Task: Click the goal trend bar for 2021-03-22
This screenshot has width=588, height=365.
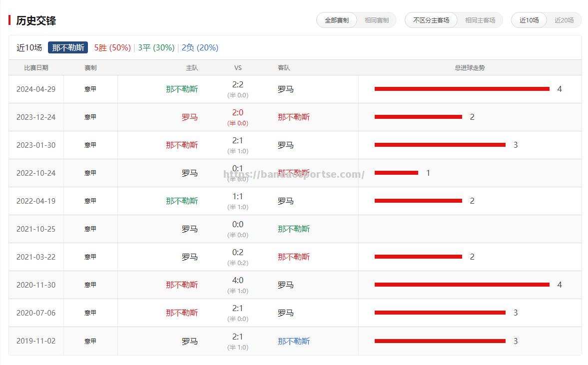Action: 418,257
